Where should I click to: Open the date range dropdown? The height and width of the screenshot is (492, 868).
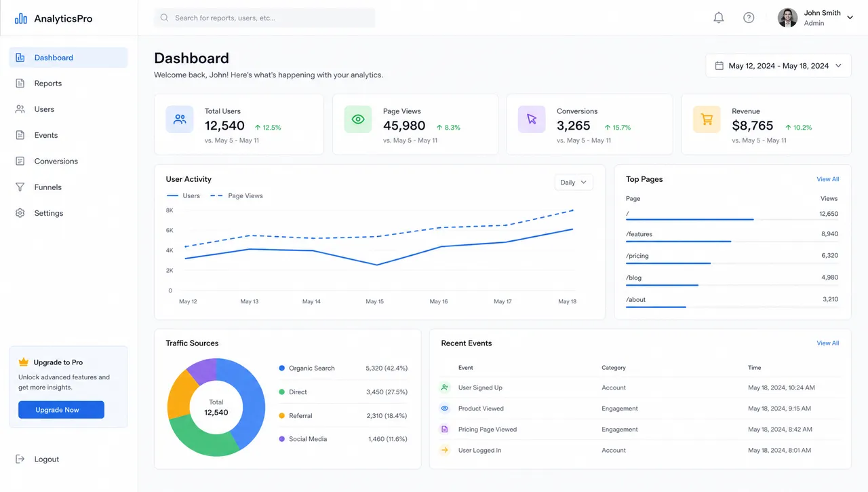point(778,66)
